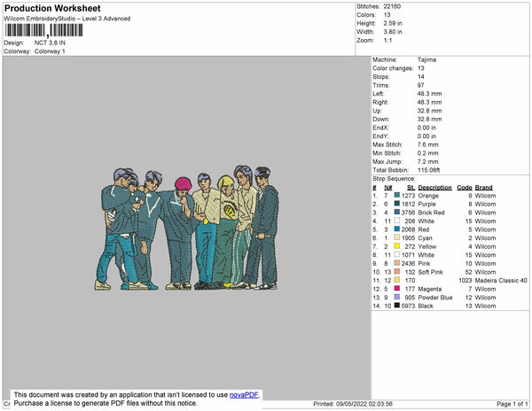The image size is (532, 411).
Task: Click the 'Code' column header
Action: 465,188
